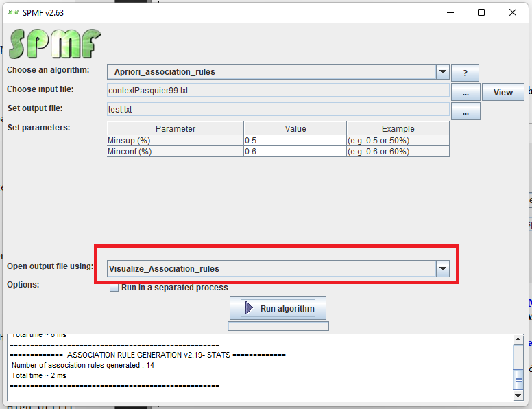Screen dimensions: 532x409
Task: Maximize the SPMF window
Action: point(481,12)
